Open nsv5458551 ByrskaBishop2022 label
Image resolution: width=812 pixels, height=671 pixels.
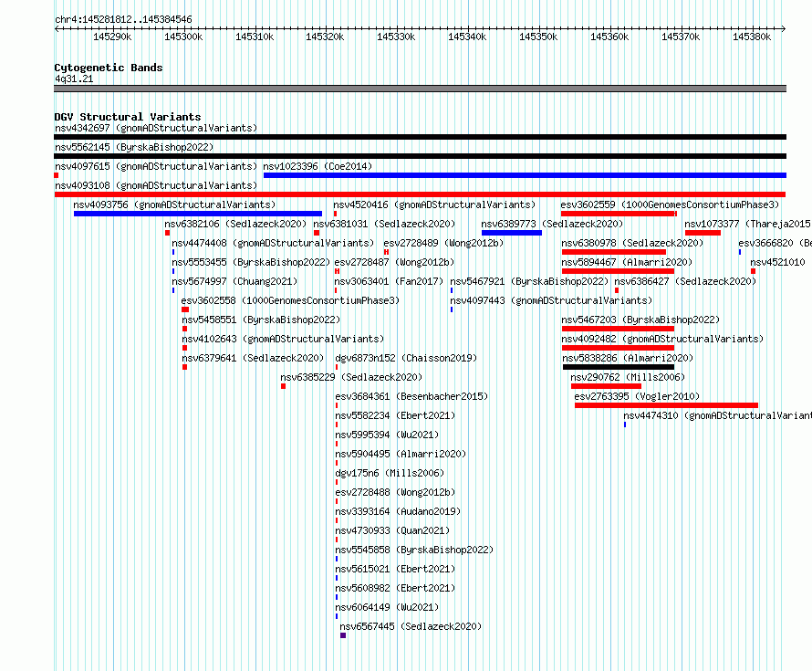pos(261,320)
